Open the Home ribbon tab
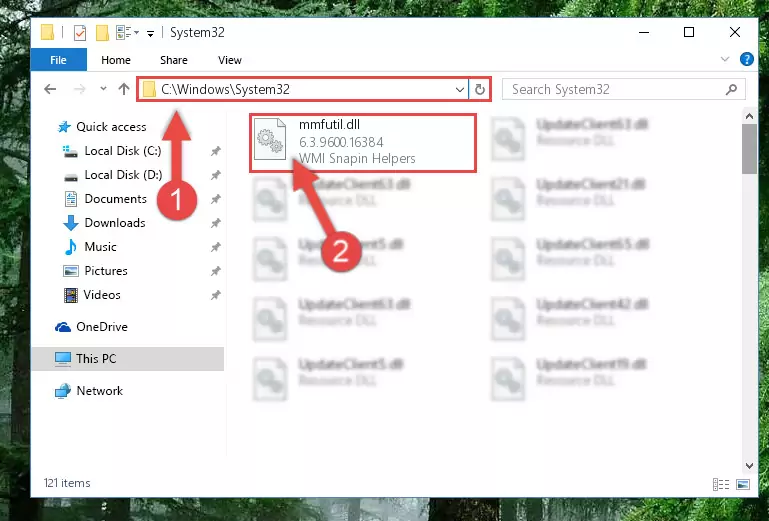 click(116, 60)
